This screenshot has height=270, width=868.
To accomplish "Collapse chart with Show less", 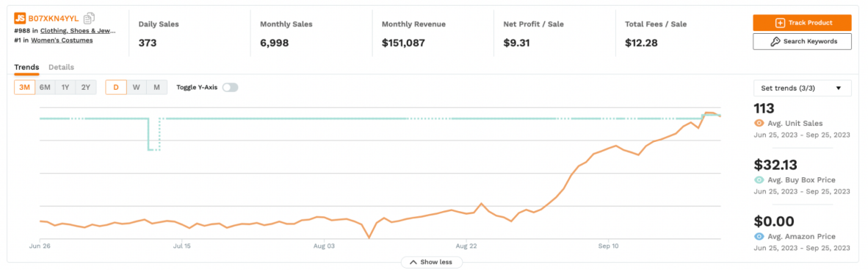I will click(x=432, y=262).
